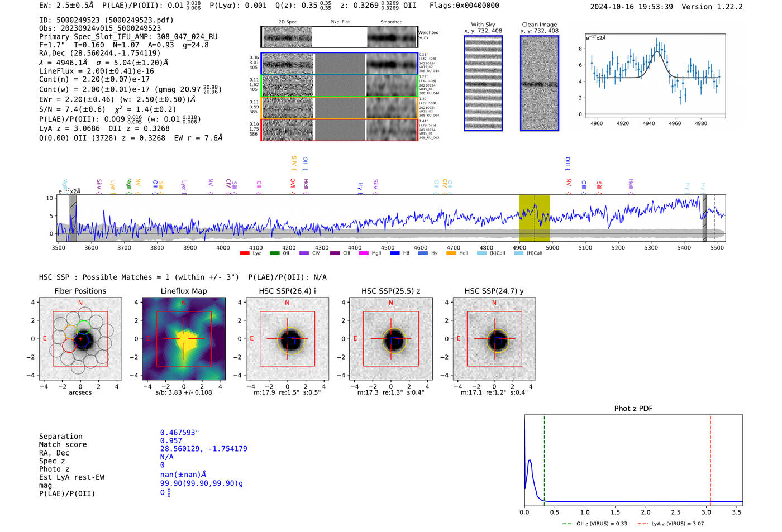Select the Primary Spec_Slot_IFU_AMP line
The height and width of the screenshot is (532, 782).
128,37
